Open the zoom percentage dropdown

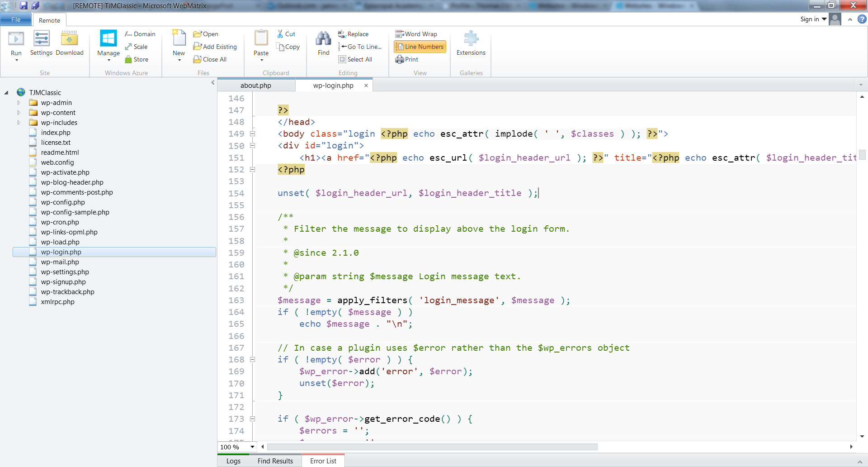(252, 447)
